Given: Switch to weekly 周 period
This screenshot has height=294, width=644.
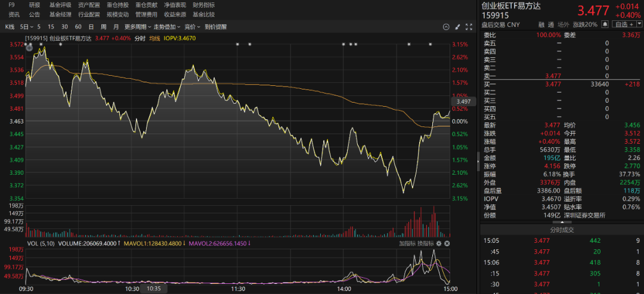Looking at the screenshot, I should 104,27.
